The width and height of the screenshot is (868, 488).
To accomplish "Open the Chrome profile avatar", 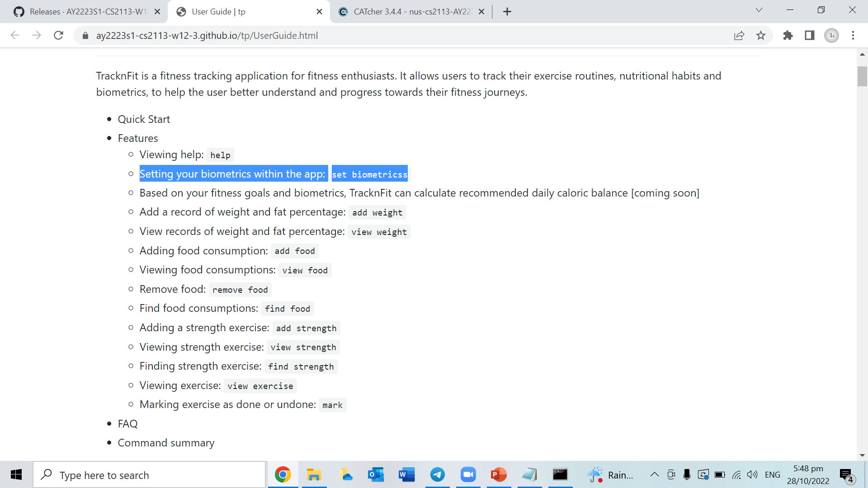I will [831, 35].
